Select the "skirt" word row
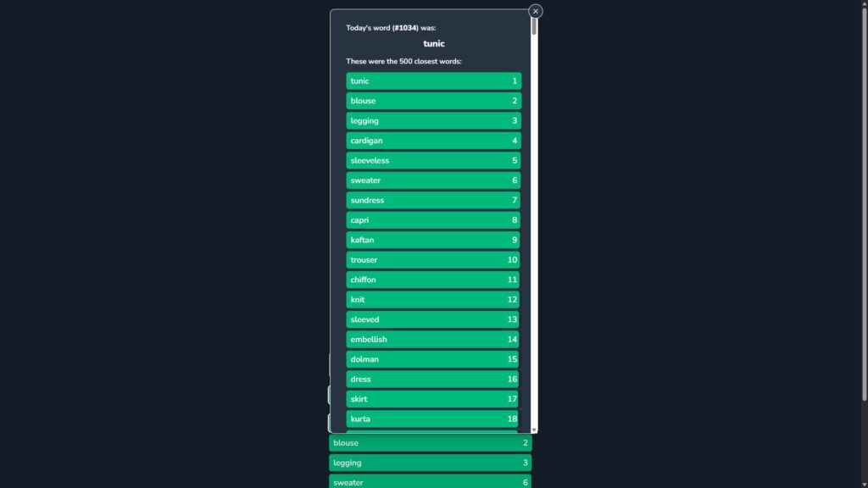 pos(433,398)
